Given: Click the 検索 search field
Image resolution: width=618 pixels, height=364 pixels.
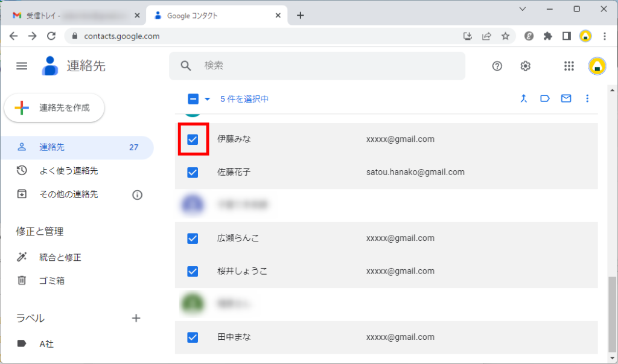Looking at the screenshot, I should [x=326, y=66].
